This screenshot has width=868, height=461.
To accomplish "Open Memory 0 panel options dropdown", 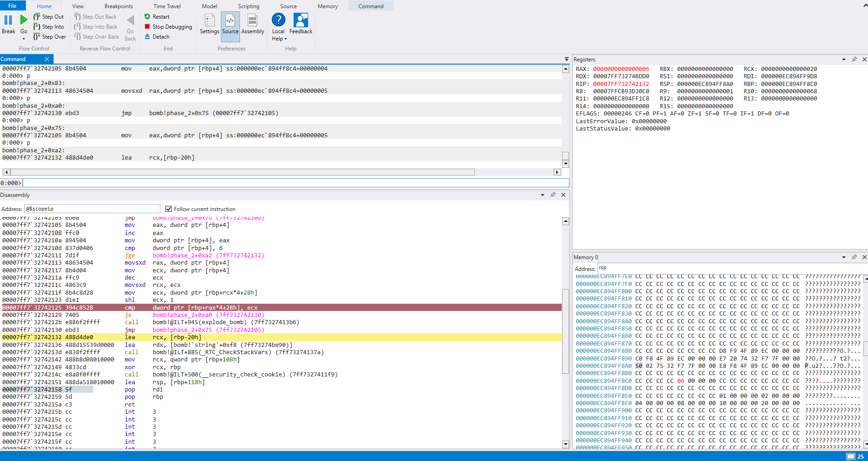I will 844,257.
